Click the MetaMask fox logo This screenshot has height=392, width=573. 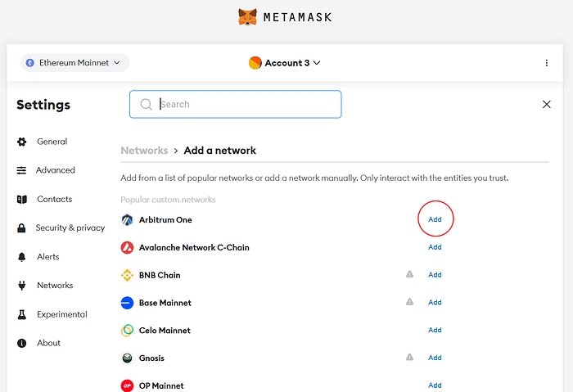[x=246, y=16]
